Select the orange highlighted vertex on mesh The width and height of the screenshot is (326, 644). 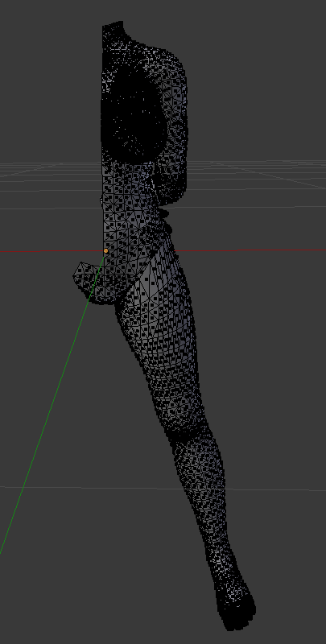pos(106,250)
